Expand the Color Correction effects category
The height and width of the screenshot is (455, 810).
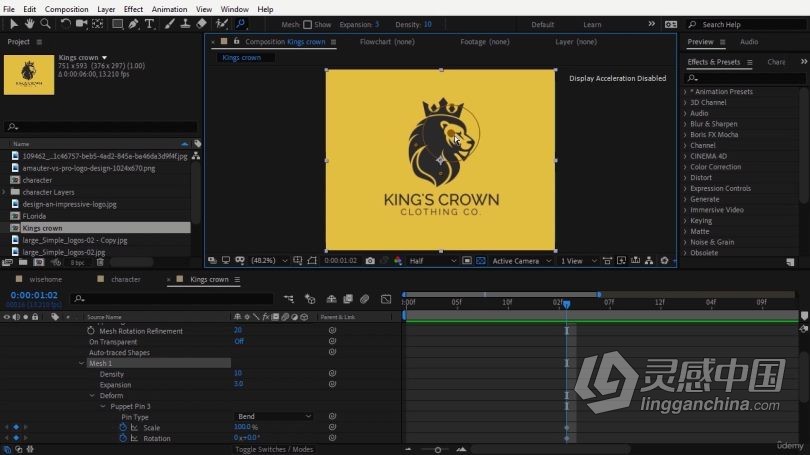pos(686,167)
